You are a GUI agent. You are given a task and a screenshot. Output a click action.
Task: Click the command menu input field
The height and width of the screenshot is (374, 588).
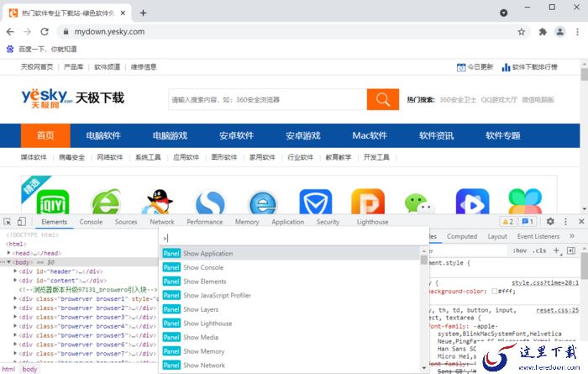pos(294,238)
